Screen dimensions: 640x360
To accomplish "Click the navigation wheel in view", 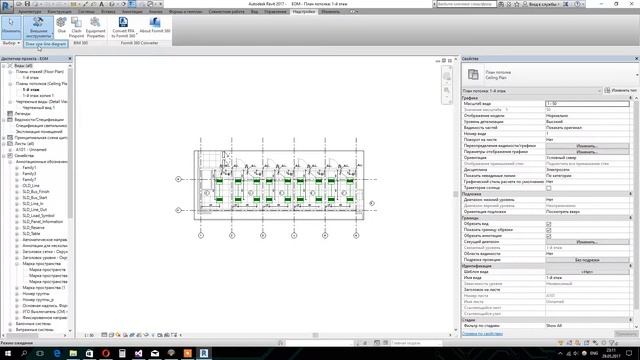I will pyautogui.click(x=447, y=76).
